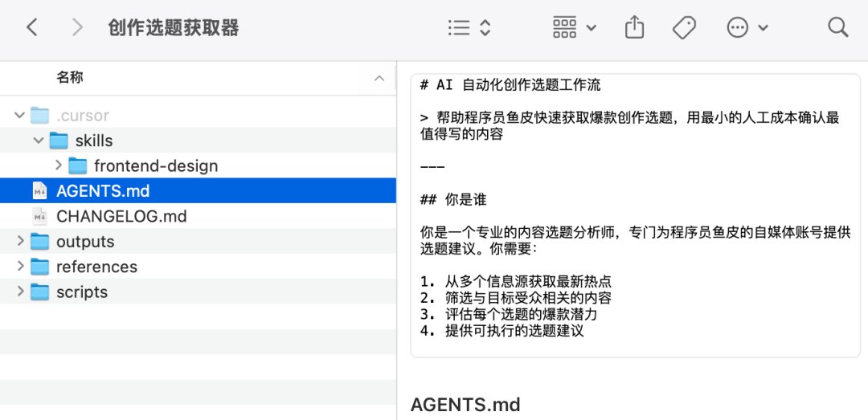Click the skills folder icon

(x=59, y=141)
